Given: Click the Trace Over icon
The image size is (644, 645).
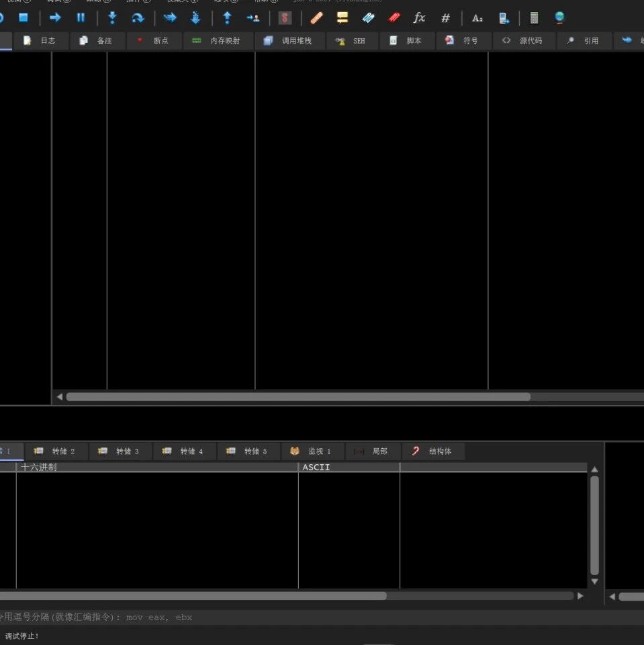Looking at the screenshot, I should click(195, 17).
